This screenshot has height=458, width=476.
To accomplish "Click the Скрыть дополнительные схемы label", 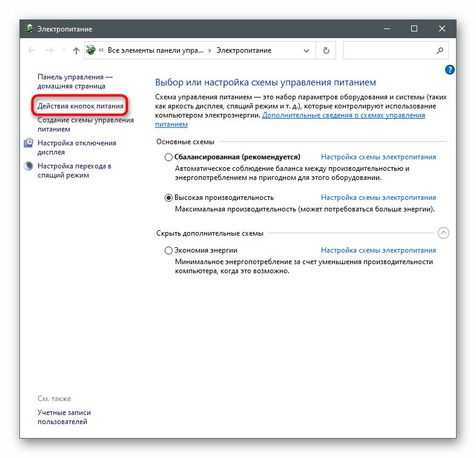I will (210, 233).
